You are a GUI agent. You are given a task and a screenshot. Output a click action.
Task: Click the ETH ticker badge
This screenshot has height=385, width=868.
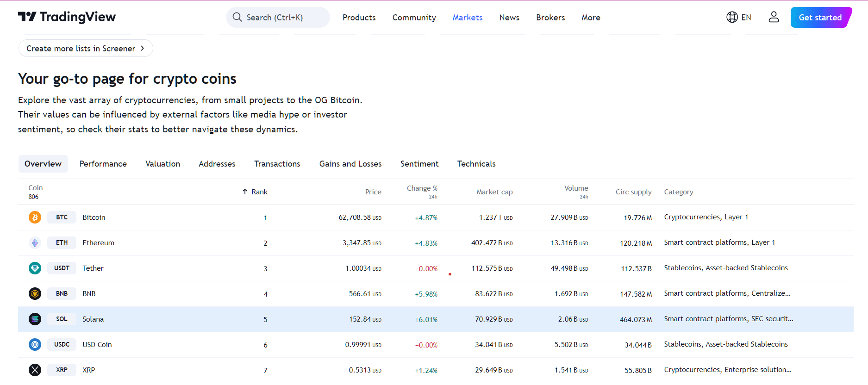pos(62,243)
